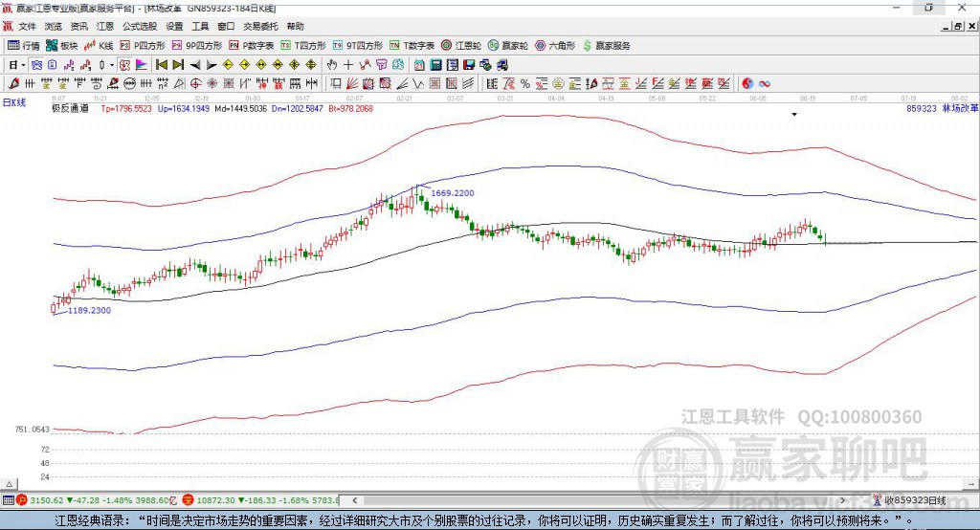Viewport: 980px width, 530px height.
Task: Open the 浏览 menu
Action: click(x=54, y=26)
